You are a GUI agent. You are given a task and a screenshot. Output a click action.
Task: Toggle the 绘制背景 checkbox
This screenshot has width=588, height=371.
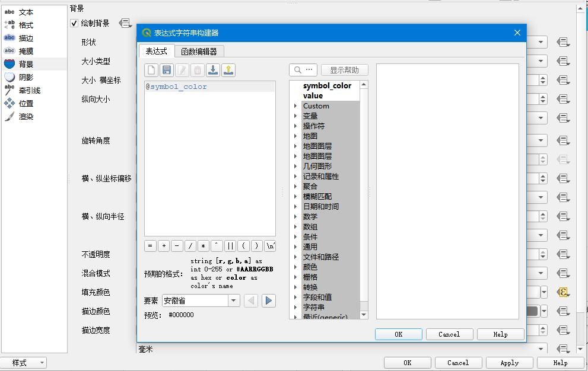pos(74,23)
